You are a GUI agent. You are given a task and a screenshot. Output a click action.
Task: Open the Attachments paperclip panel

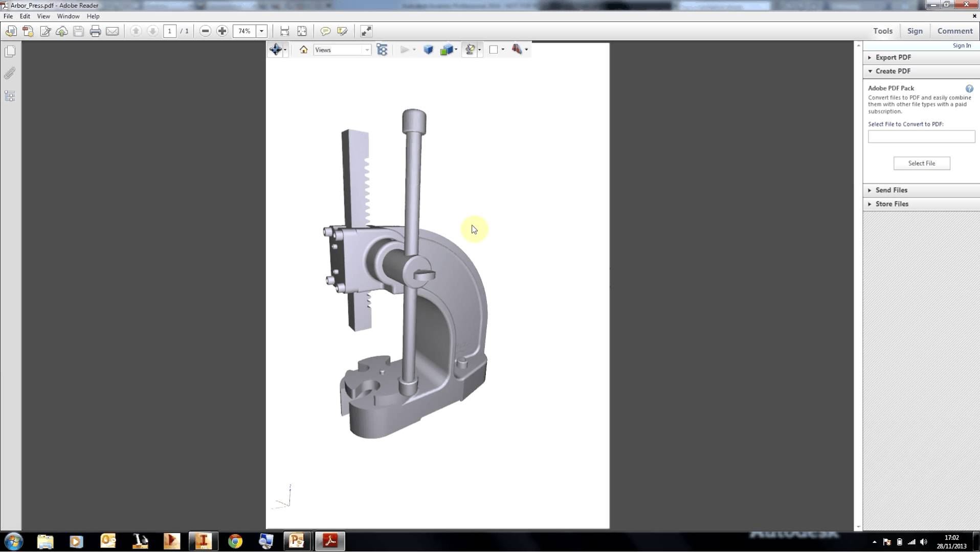click(10, 74)
